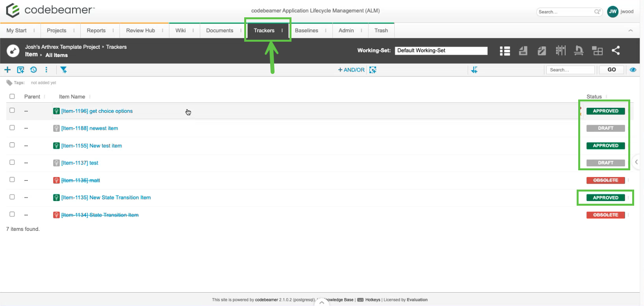Switch to the Review Hub tab
This screenshot has width=644, height=306.
(x=140, y=30)
